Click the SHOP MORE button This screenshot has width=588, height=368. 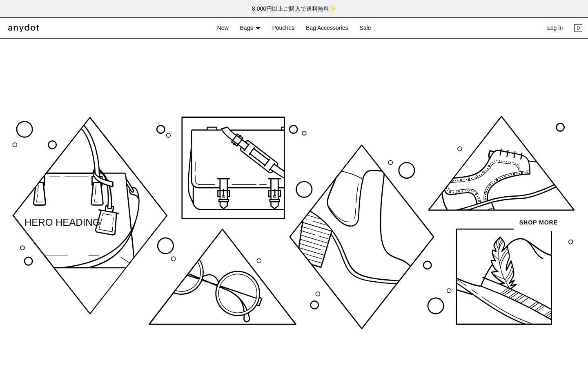[538, 222]
